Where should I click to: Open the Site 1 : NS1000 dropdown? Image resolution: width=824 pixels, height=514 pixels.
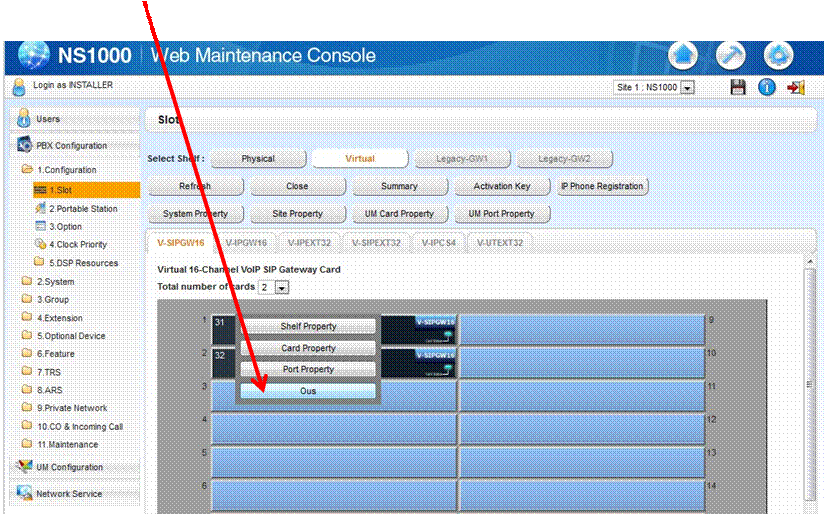point(654,88)
